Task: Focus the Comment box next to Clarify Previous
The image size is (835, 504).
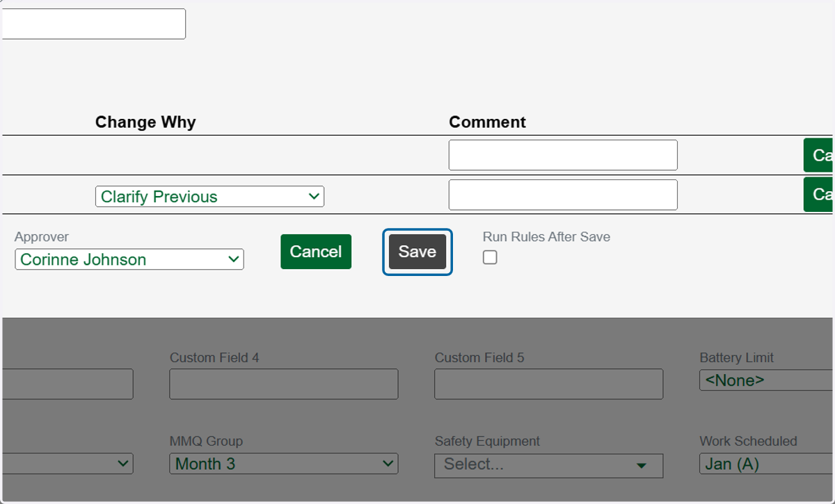Action: (563, 195)
